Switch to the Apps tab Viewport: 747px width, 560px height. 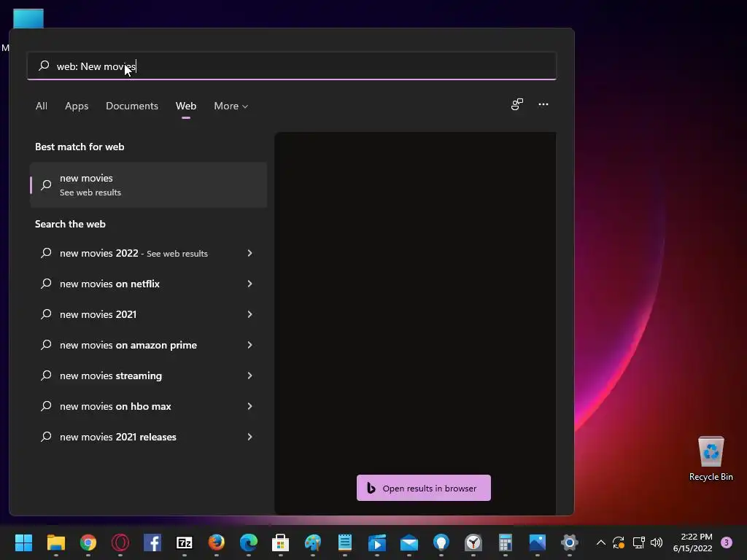pyautogui.click(x=77, y=106)
